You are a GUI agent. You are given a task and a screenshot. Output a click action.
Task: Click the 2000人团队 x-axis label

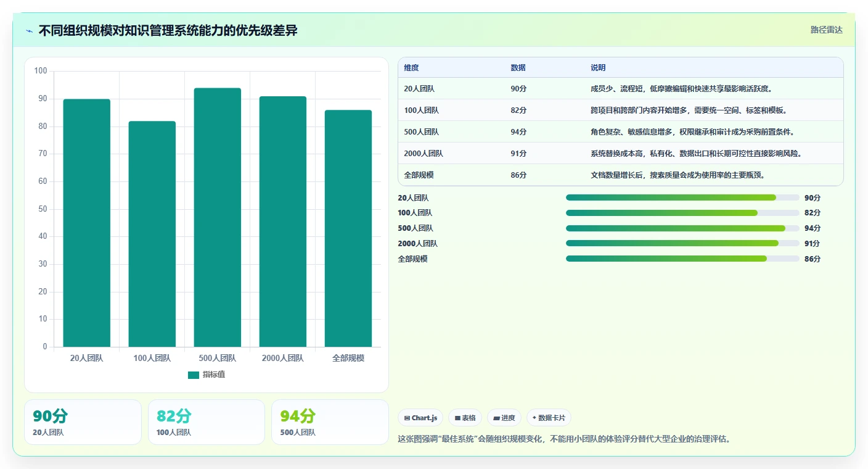pos(283,358)
